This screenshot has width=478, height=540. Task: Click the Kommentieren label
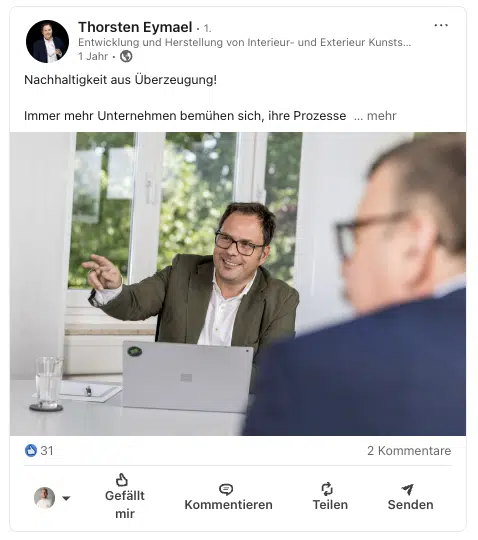point(229,505)
